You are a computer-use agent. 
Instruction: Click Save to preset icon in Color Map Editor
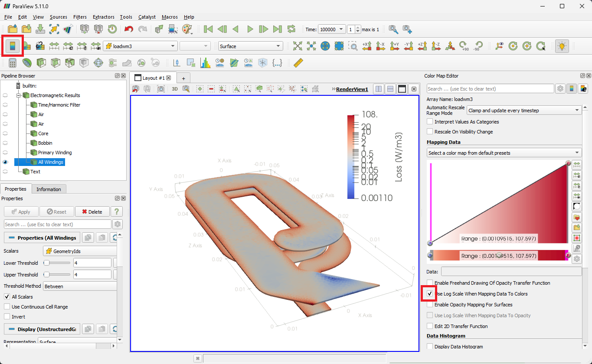[577, 228]
